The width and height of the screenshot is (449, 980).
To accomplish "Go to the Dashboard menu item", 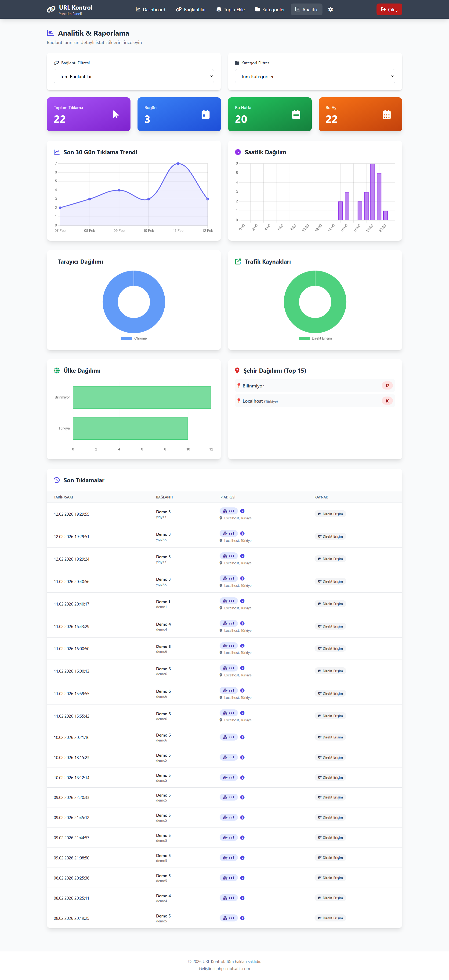I will point(151,10).
